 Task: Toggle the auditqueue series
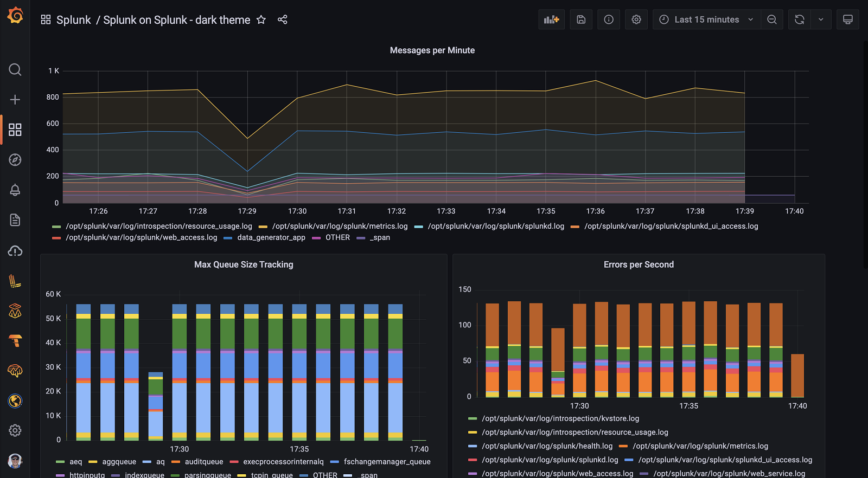pyautogui.click(x=204, y=462)
